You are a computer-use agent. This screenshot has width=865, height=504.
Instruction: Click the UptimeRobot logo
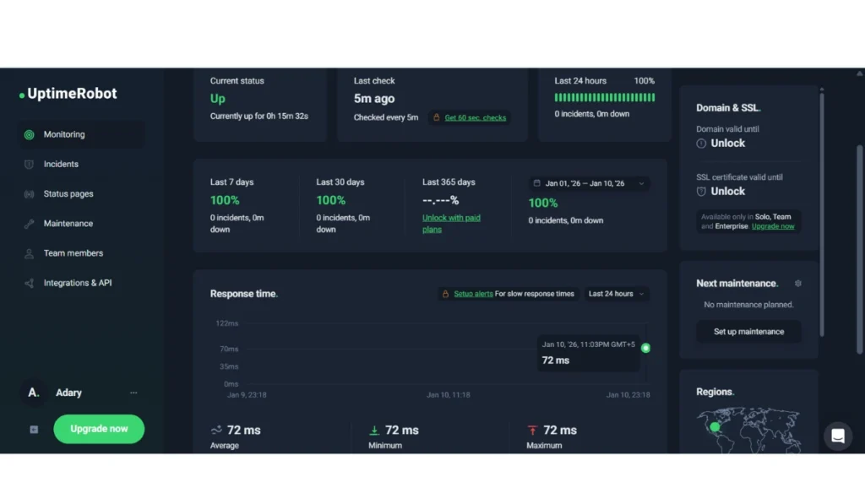click(67, 94)
